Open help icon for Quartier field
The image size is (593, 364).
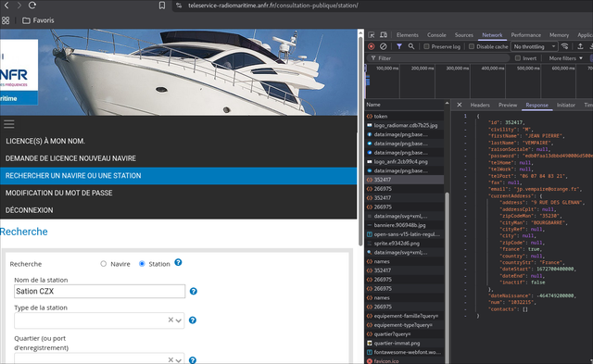193,360
